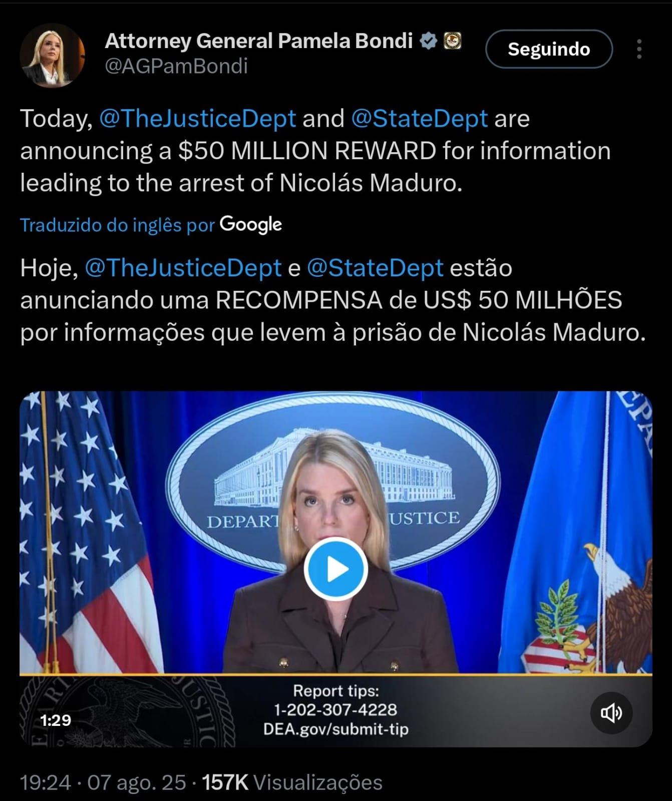The width and height of the screenshot is (672, 801).
Task: Click the government affiliation badge icon
Action: 453,41
